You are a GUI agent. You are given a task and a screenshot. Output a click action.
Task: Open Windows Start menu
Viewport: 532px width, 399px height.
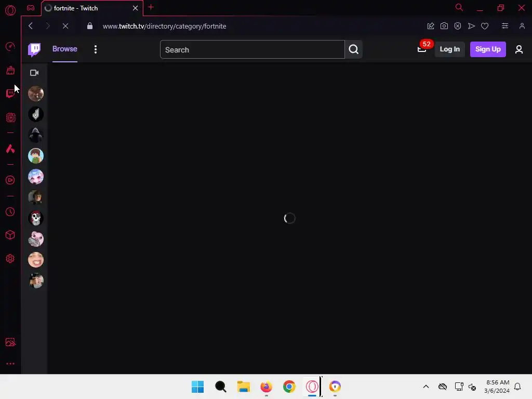point(198,387)
